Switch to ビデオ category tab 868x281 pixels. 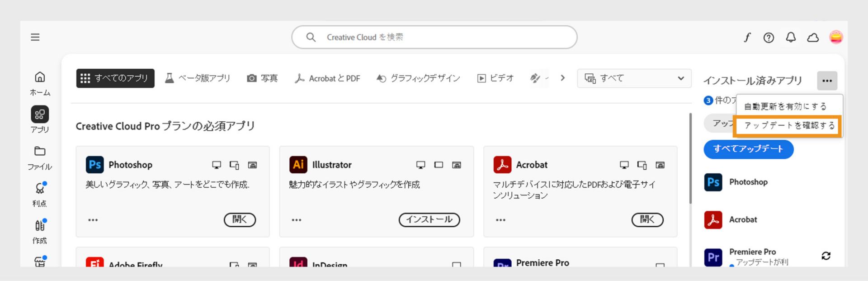[495, 78]
